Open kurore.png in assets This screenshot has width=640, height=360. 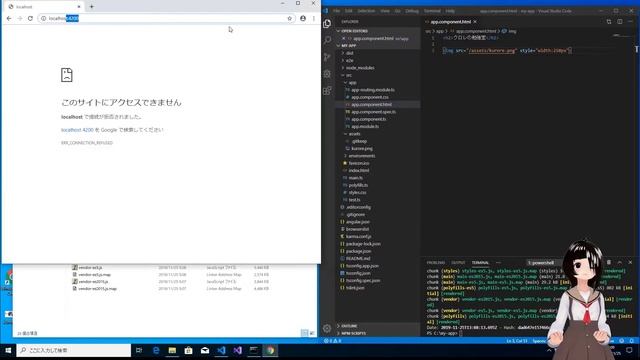point(362,149)
